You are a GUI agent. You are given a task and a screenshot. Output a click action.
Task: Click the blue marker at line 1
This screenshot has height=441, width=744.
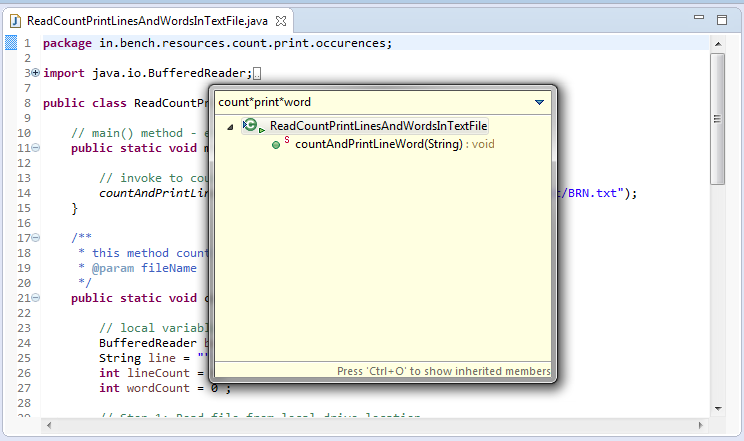click(11, 43)
